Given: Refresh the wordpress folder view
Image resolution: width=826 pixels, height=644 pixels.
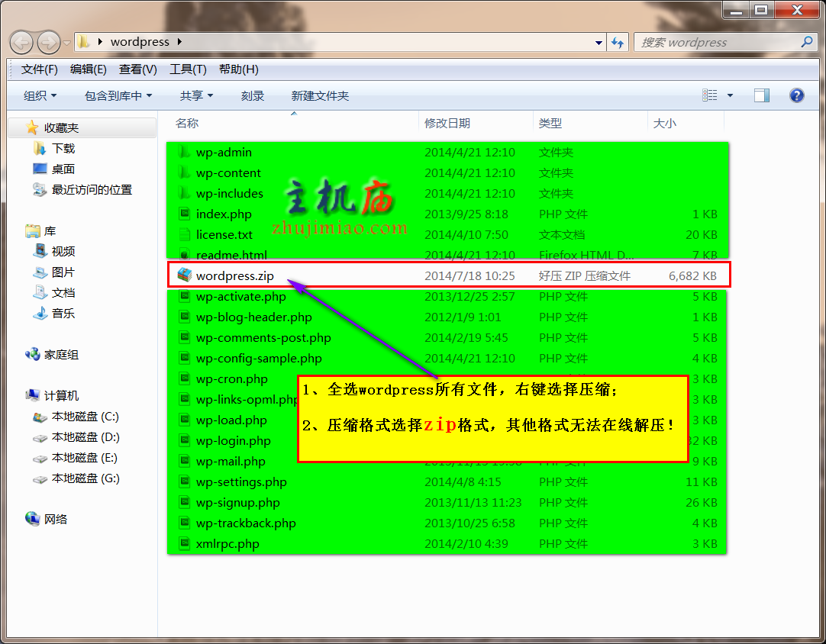Looking at the screenshot, I should (618, 42).
